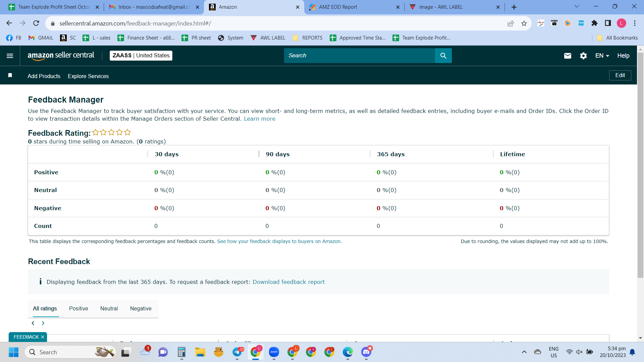The height and width of the screenshot is (362, 644).
Task: Click the Windows taskbar search box
Action: pyautogui.click(x=70, y=352)
